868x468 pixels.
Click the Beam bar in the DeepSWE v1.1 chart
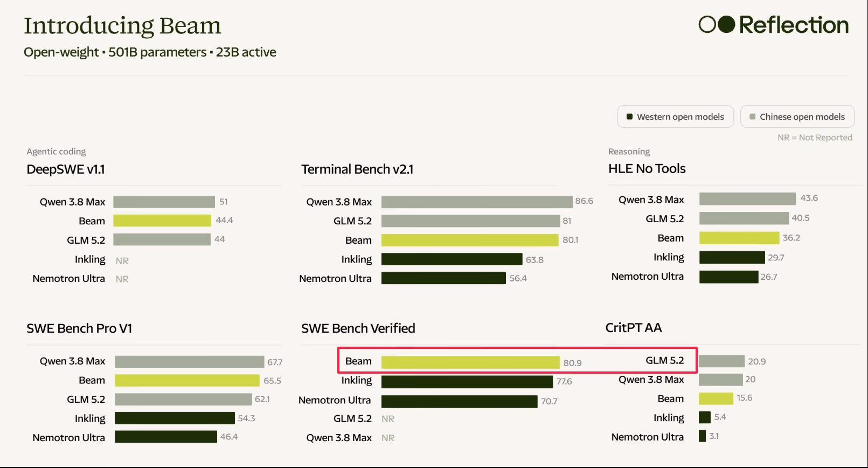coord(162,221)
